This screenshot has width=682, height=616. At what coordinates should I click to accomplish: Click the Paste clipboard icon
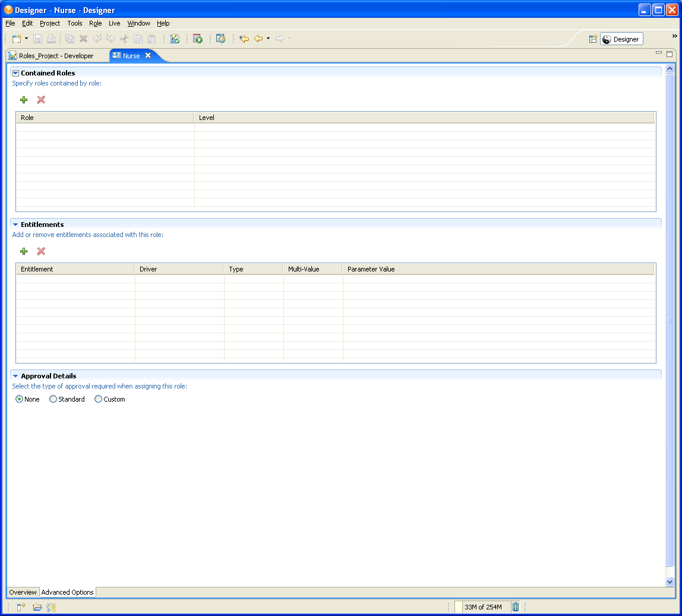point(152,39)
